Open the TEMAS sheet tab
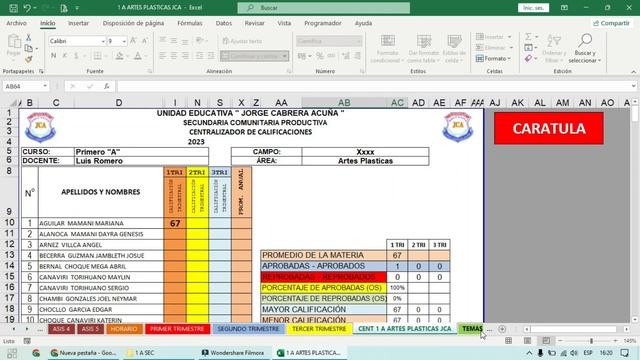Viewport: 640px width, 360px height. (472, 329)
